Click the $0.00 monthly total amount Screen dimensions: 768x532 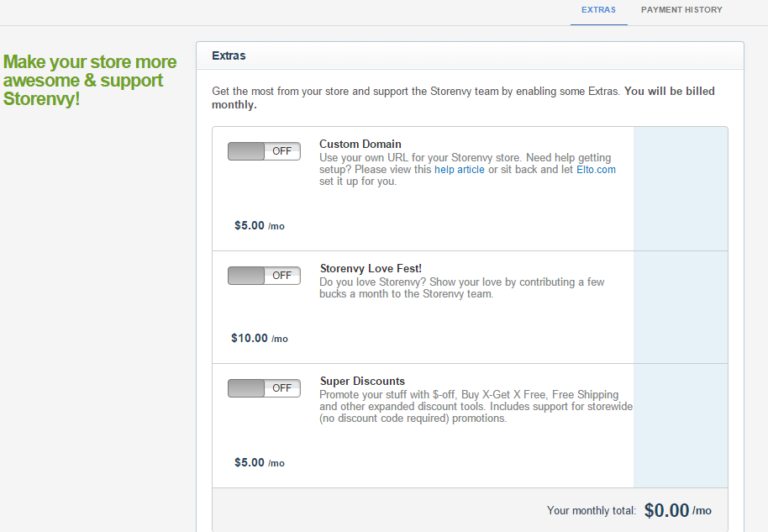click(x=667, y=510)
